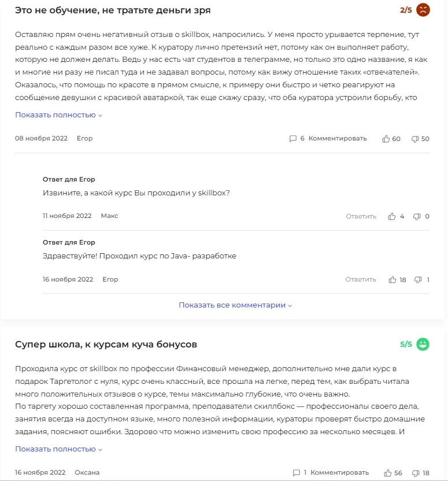
Task: Dislike Егор's review with thumbs down
Action: pos(414,139)
